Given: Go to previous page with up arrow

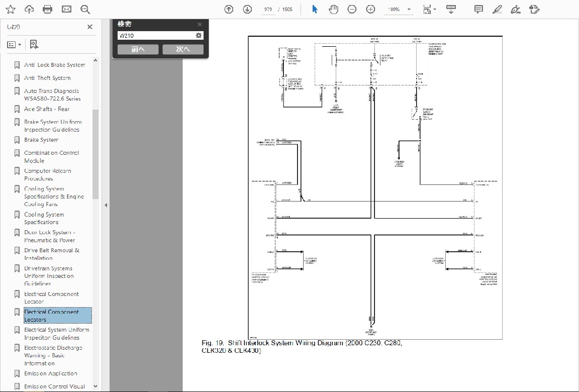Looking at the screenshot, I should [229, 9].
